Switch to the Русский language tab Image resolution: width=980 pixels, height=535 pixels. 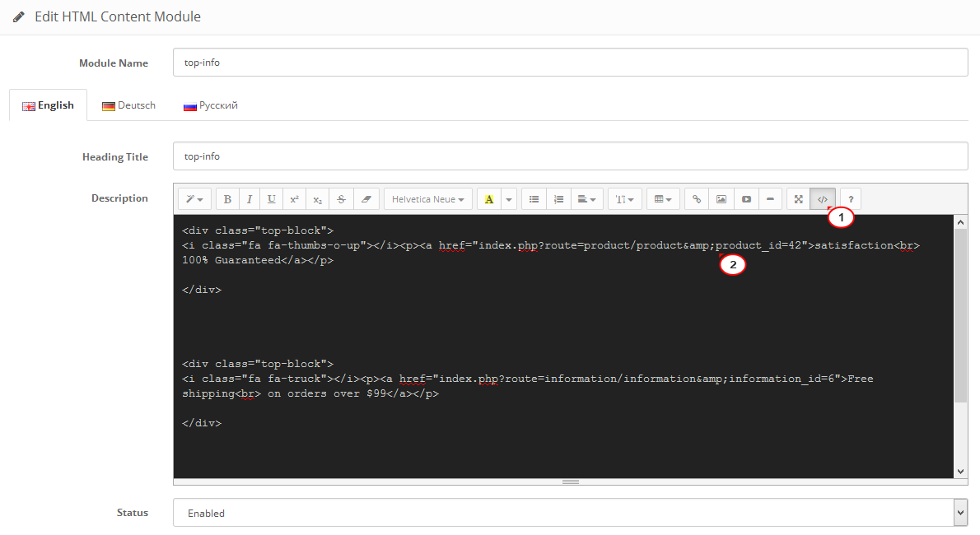[210, 105]
